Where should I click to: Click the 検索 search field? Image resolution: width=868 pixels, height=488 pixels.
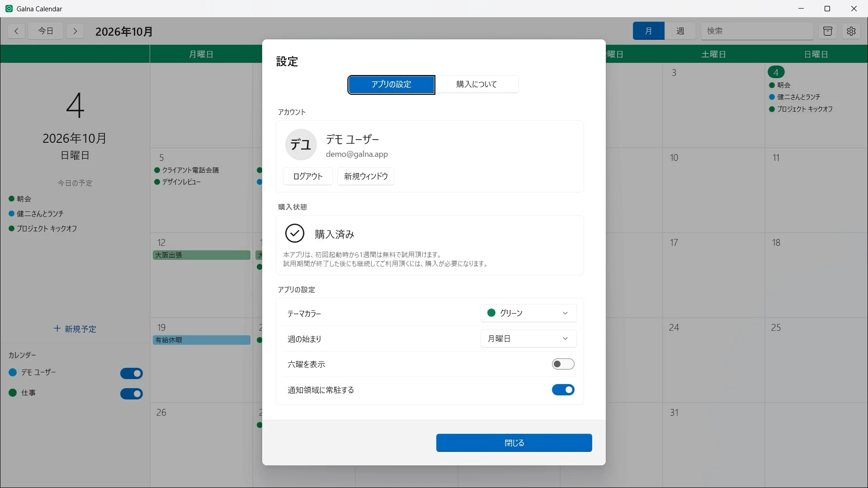point(757,31)
